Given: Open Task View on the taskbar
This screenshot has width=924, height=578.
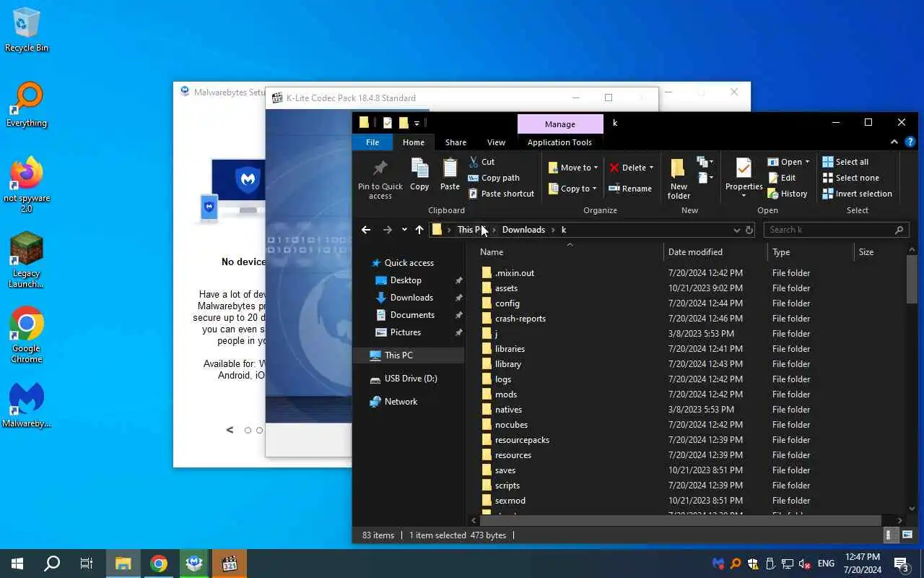Looking at the screenshot, I should [x=86, y=564].
